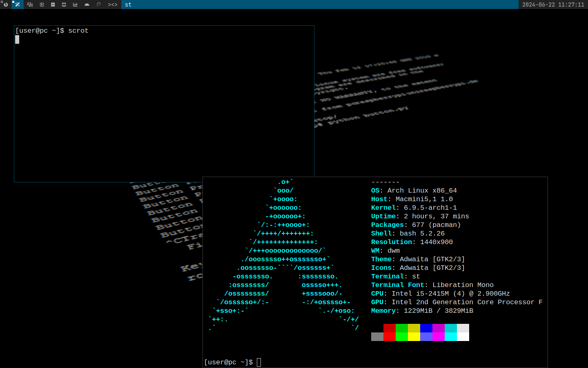Screen dimensions: 588x368
Task: Click the bright cyan swatch in bottom row
Action: [451, 337]
